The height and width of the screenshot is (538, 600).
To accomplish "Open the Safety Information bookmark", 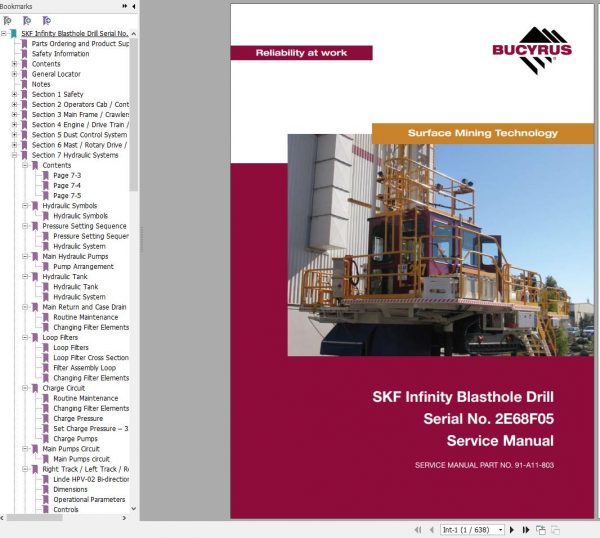I will tap(60, 54).
